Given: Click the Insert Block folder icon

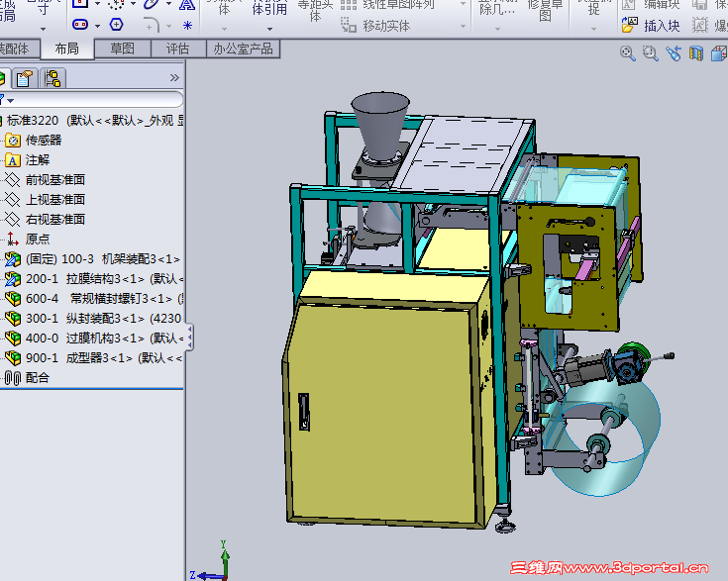Looking at the screenshot, I should [629, 25].
